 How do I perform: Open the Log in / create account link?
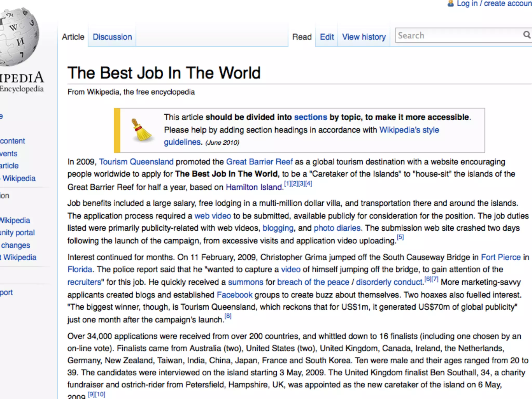[494, 3]
